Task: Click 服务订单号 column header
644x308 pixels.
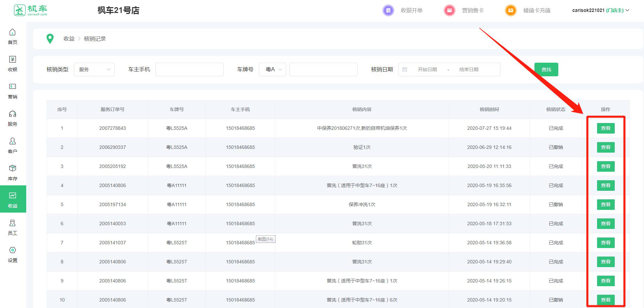Action: pos(113,109)
